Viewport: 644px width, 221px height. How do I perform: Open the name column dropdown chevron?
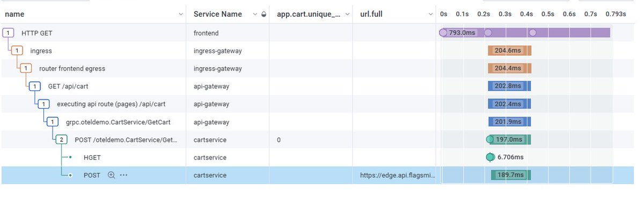[x=180, y=15]
